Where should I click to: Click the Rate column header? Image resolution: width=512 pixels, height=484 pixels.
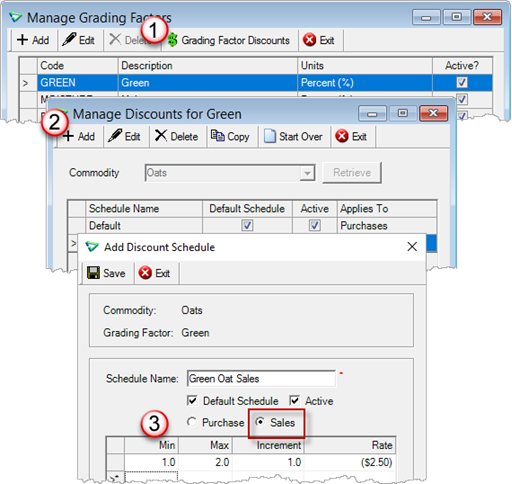pos(350,445)
